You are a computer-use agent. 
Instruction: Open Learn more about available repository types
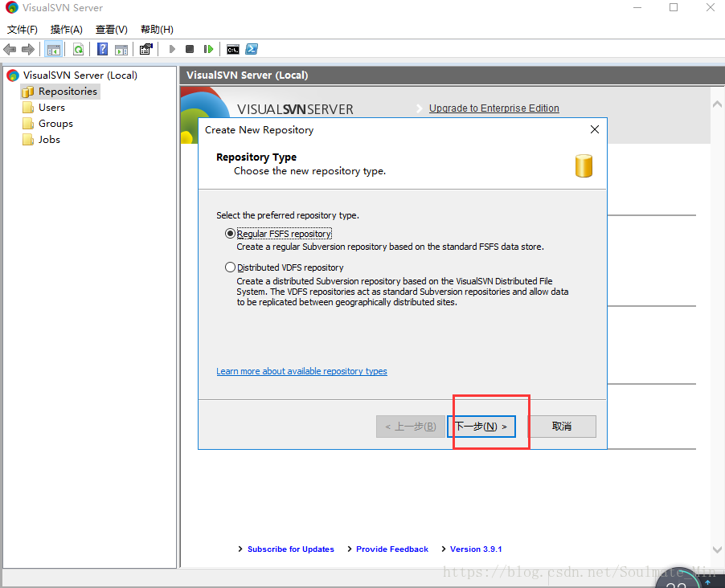pos(301,371)
